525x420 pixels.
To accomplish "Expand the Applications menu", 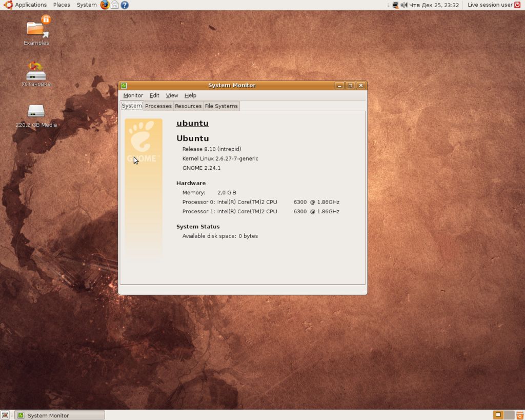I will tap(30, 5).
